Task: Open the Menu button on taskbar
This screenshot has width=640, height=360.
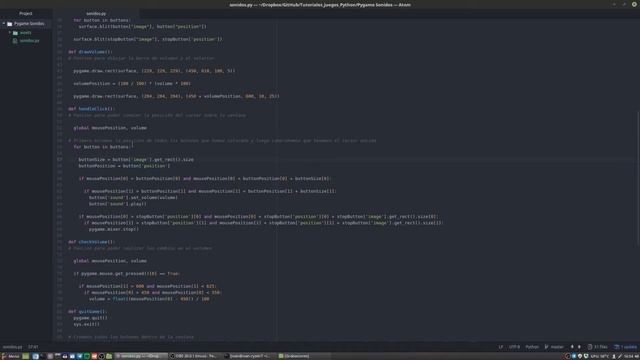Action: pos(11,356)
